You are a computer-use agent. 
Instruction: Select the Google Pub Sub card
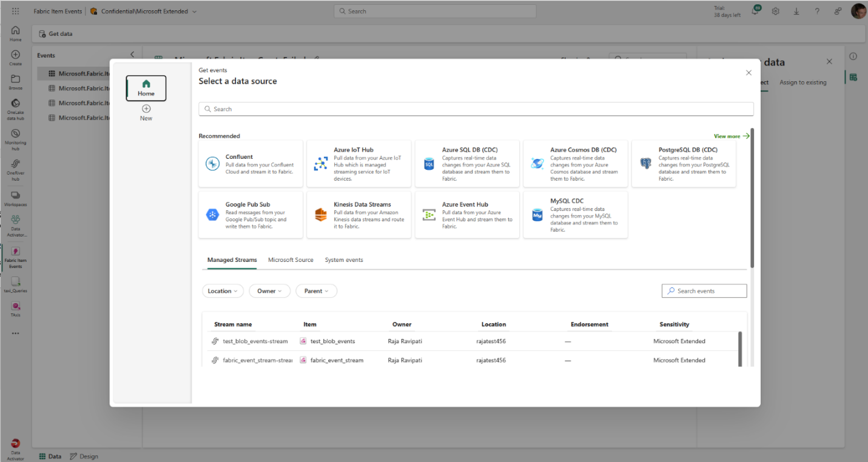click(251, 215)
